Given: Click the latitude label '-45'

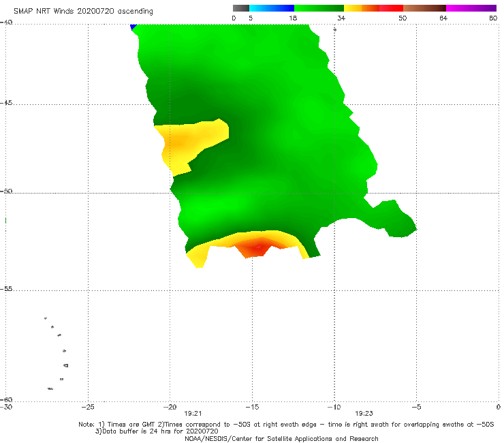Looking at the screenshot, I should pos(6,103).
